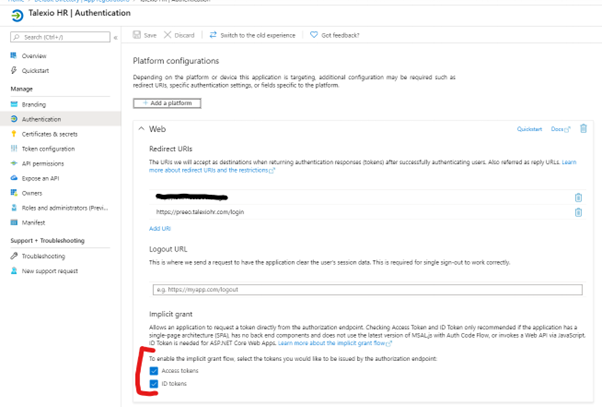Image resolution: width=602 pixels, height=407 pixels.
Task: Delete the preeo.talexiohr.com/login URI
Action: [x=578, y=212]
